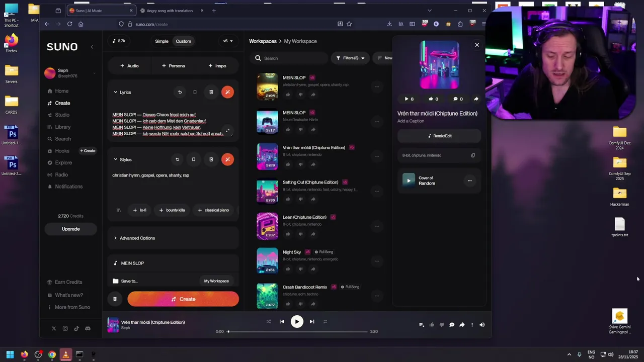Collapse the Lyrics section
Viewport: 644px width, 362px height.
(115, 93)
